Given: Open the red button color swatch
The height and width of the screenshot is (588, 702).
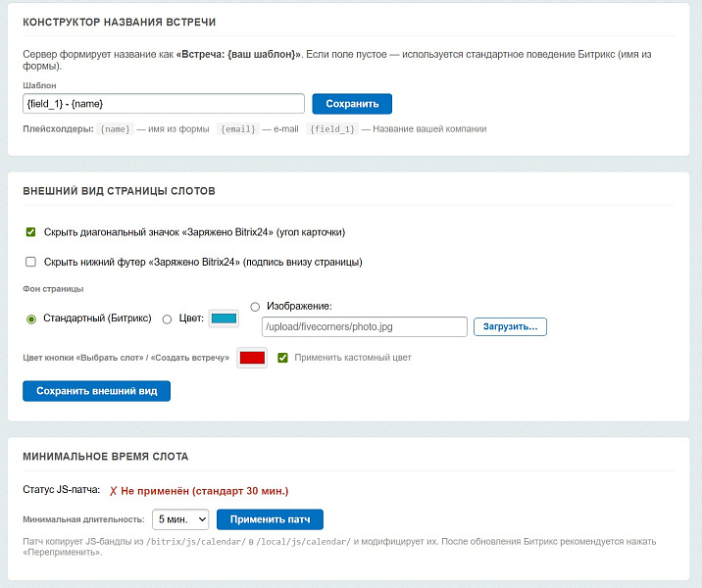Looking at the screenshot, I should (x=252, y=358).
